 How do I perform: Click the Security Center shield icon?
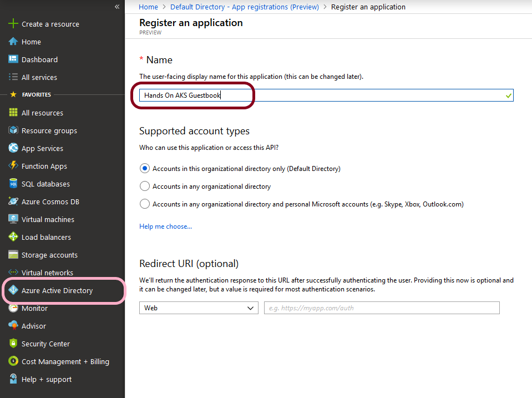pyautogui.click(x=13, y=343)
